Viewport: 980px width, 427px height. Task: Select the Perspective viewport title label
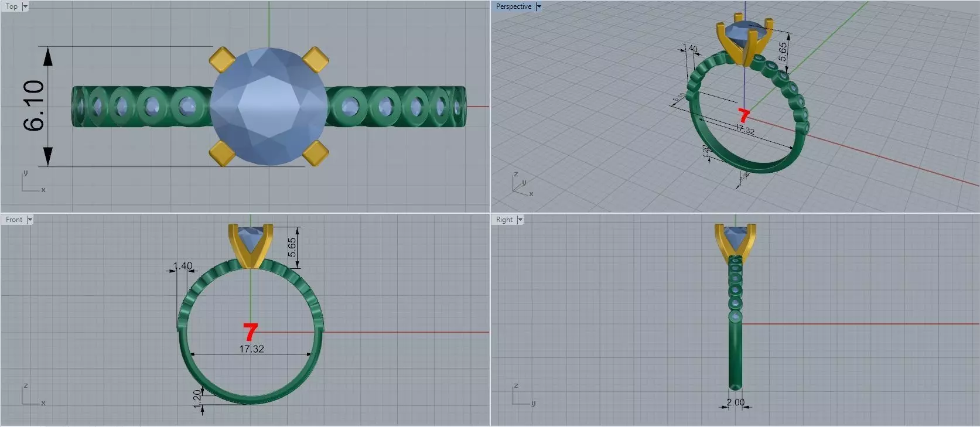514,6
